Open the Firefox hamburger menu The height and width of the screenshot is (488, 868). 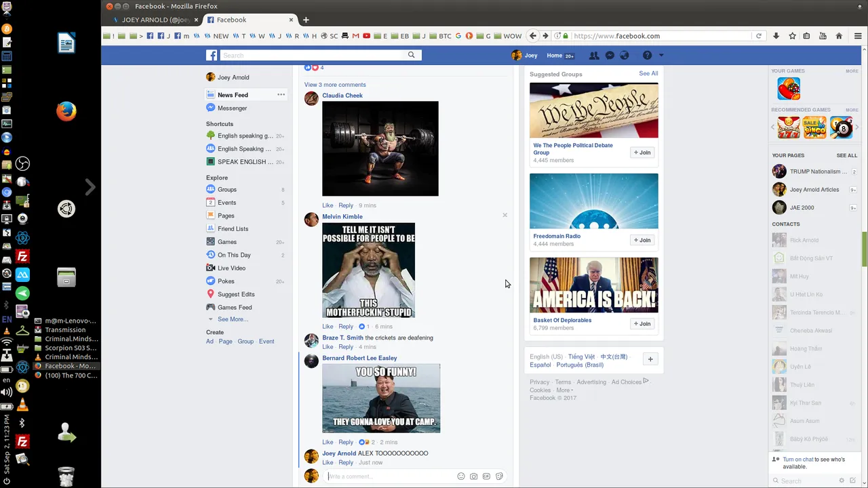click(857, 36)
